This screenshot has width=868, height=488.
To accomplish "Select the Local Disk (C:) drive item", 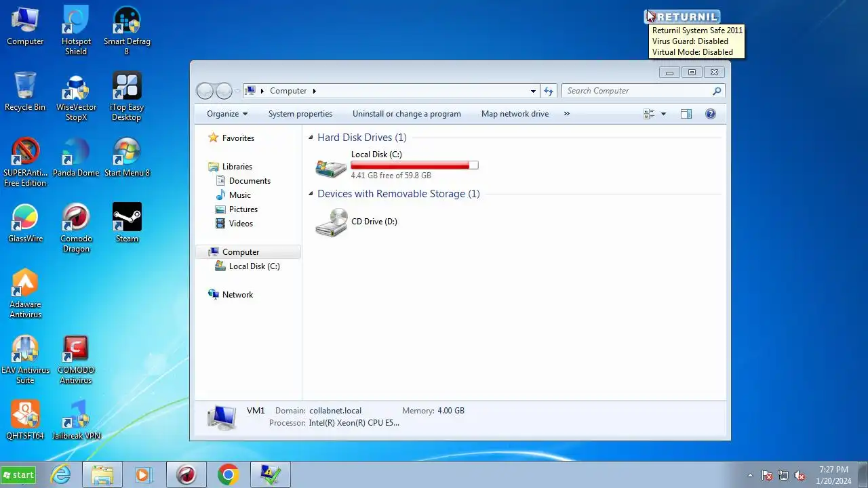I will 397,165.
